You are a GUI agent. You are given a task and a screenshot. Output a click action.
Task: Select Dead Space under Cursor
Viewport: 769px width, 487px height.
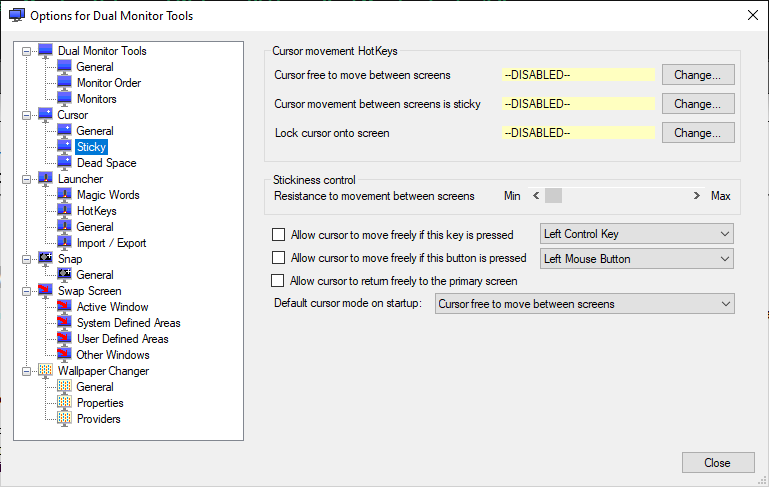click(x=106, y=163)
